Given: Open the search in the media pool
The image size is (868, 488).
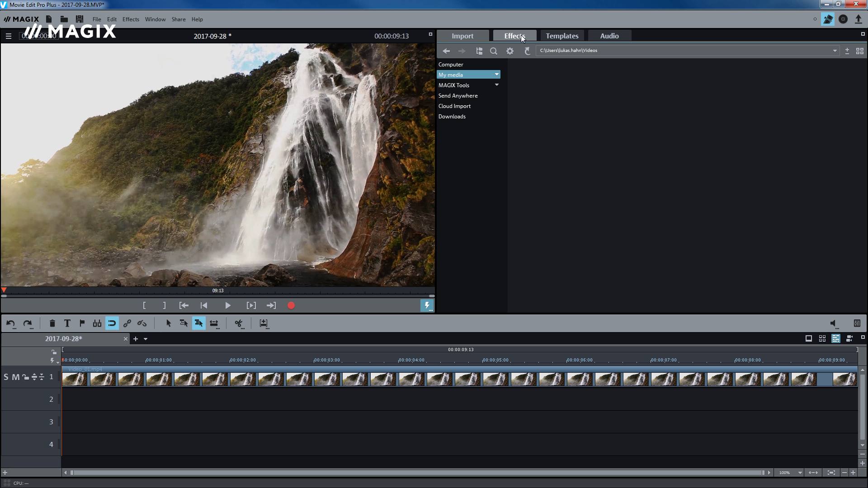Looking at the screenshot, I should click(494, 51).
